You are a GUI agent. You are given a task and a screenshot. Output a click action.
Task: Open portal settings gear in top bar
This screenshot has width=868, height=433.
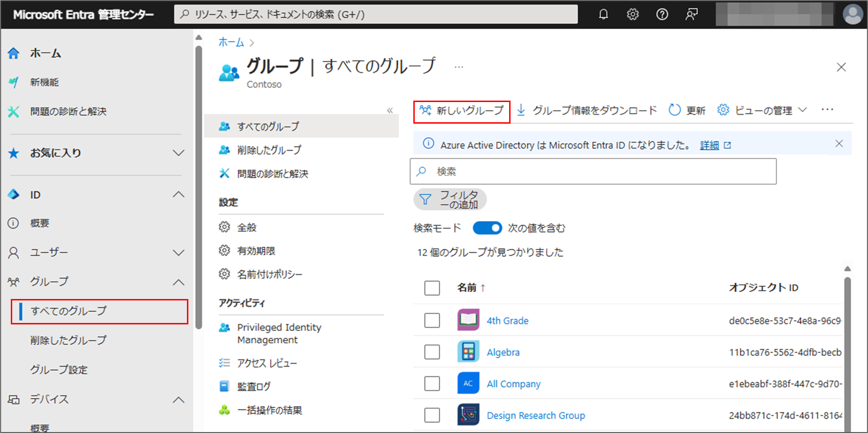(633, 15)
